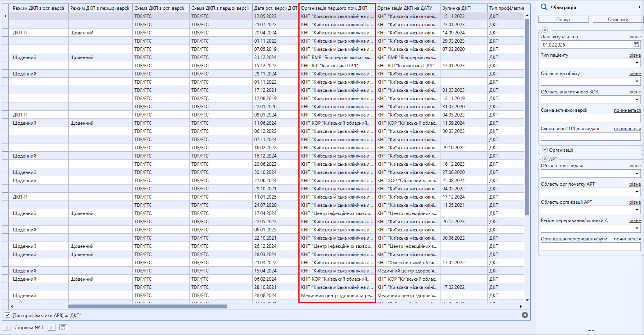The image size is (644, 335).
Task: Open the Область аналітичного ЗОЗ dropdown
Action: point(637,100)
